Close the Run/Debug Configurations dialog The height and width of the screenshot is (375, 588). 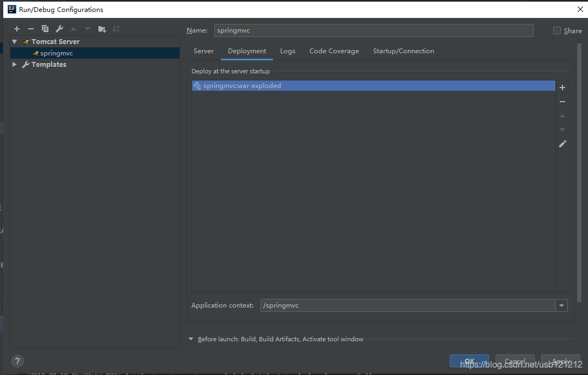[x=580, y=9]
